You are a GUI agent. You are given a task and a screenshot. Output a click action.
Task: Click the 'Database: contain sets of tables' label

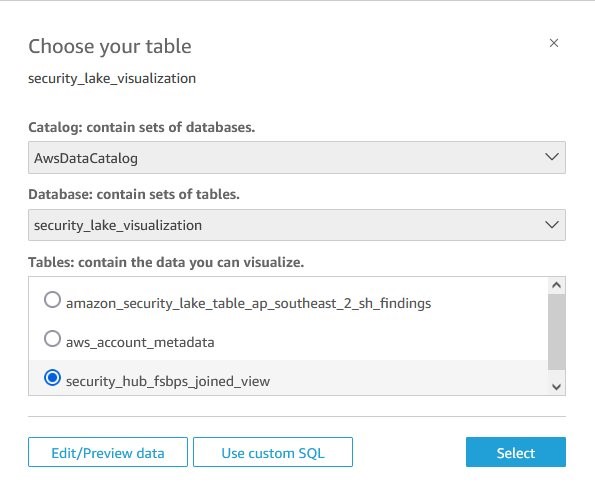click(134, 194)
